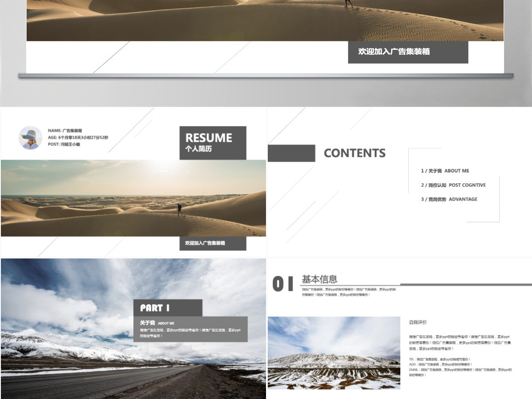Open the desert dunes photo in resume slide
The height and width of the screenshot is (399, 532).
tap(133, 198)
